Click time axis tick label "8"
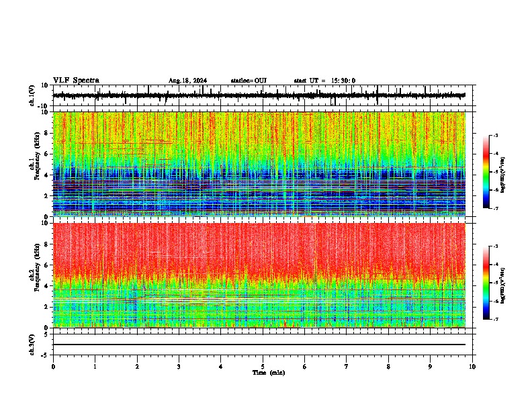 pyautogui.click(x=388, y=367)
